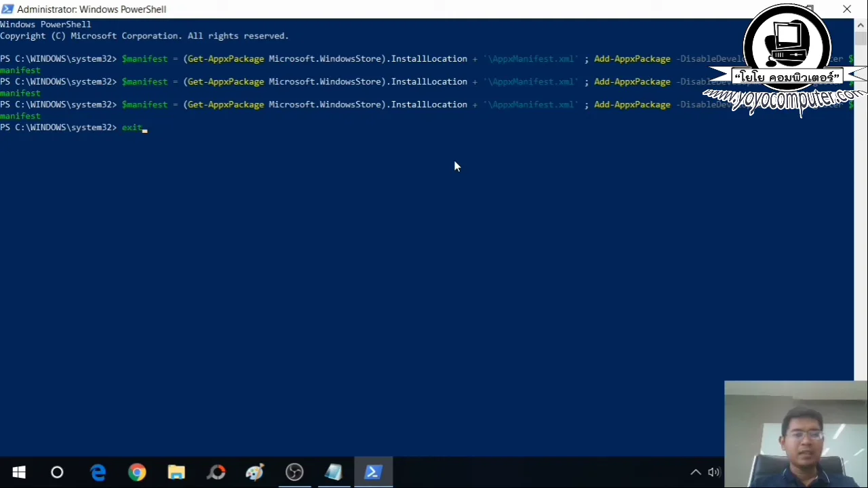Viewport: 868px width, 488px height.
Task: Open the volume control in the system tray
Action: point(713,472)
